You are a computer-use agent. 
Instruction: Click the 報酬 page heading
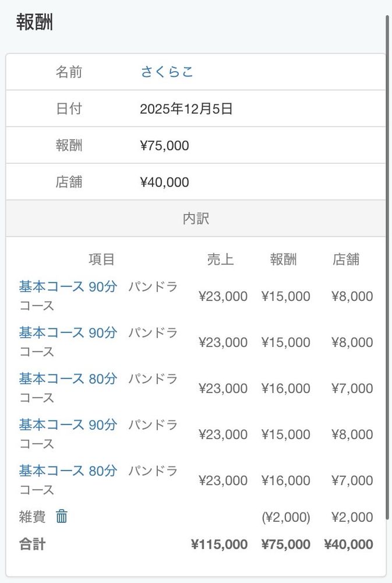[x=34, y=22]
